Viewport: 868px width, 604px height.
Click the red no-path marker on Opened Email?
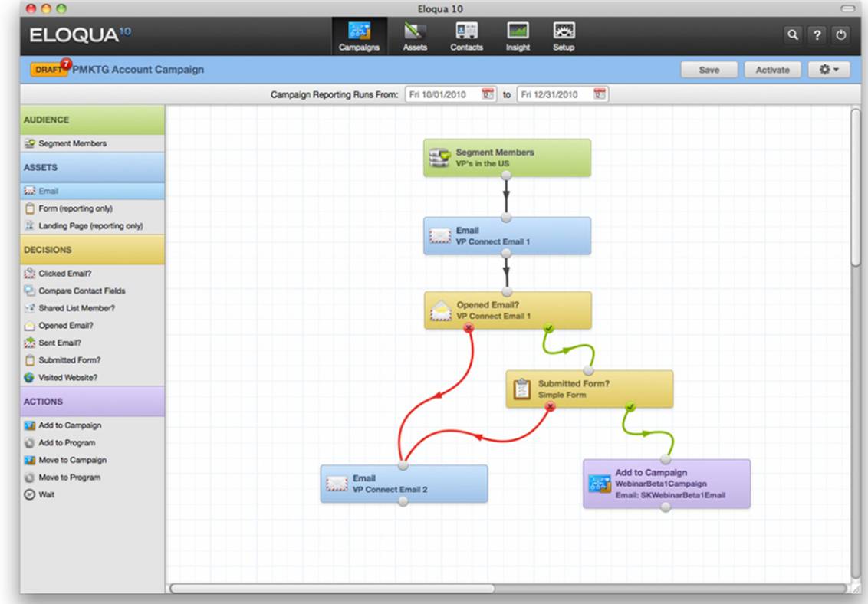469,328
